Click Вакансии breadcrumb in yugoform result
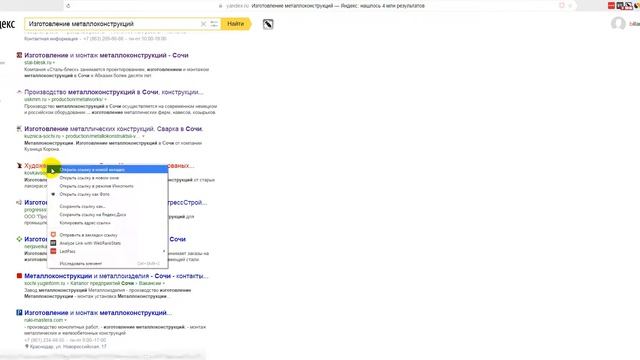640x360 pixels. tap(150, 283)
